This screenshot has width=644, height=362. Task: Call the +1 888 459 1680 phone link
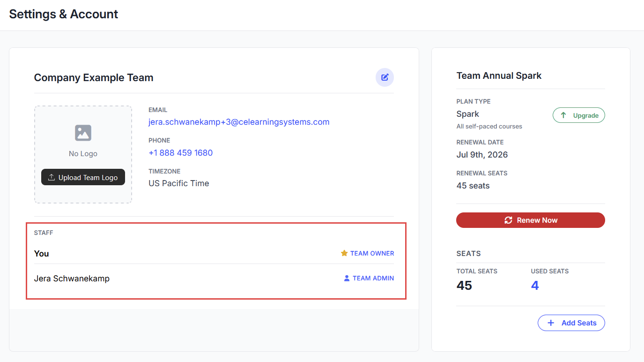pyautogui.click(x=180, y=153)
